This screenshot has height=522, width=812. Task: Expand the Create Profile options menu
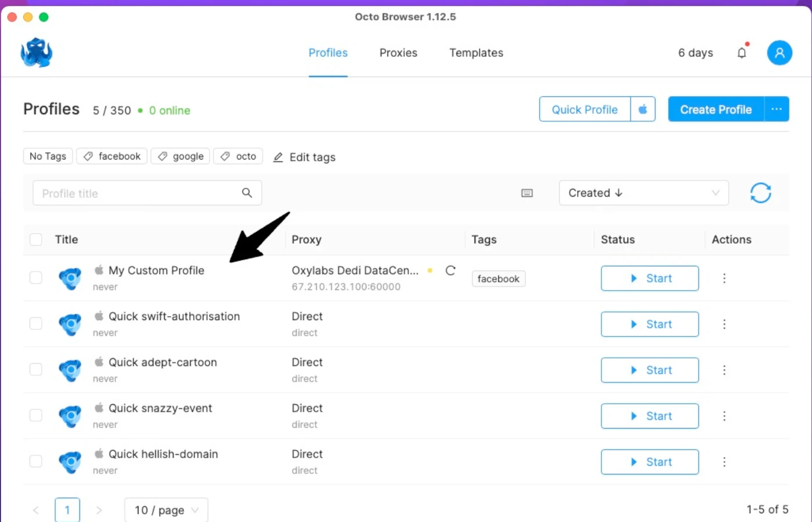coord(777,109)
